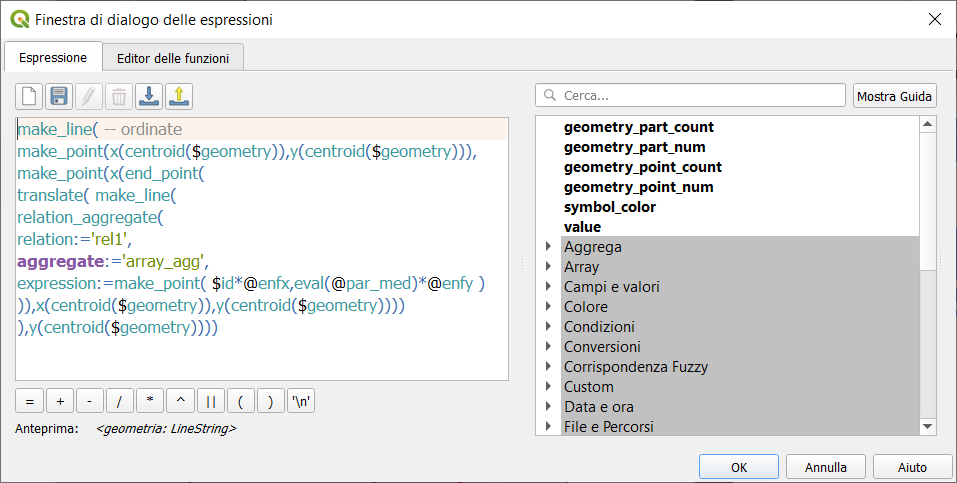Expand the Data e ora group
Image resolution: width=957 pixels, height=483 pixels.
coord(548,407)
